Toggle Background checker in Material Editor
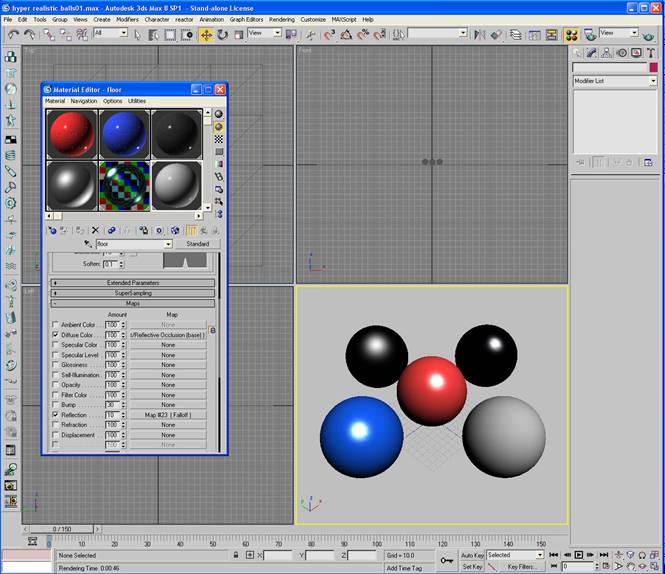The width and height of the screenshot is (665, 574). [x=219, y=140]
